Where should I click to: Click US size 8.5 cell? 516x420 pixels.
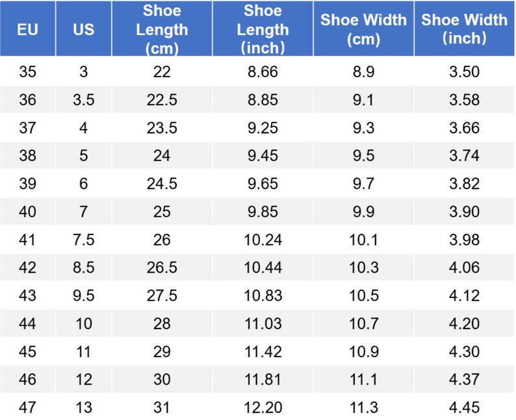(x=84, y=267)
